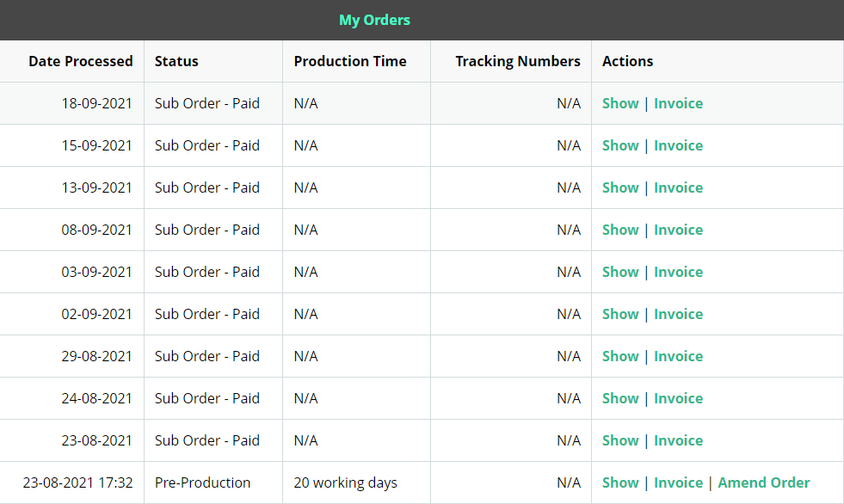Show the 02-09-2021 order

tap(620, 314)
